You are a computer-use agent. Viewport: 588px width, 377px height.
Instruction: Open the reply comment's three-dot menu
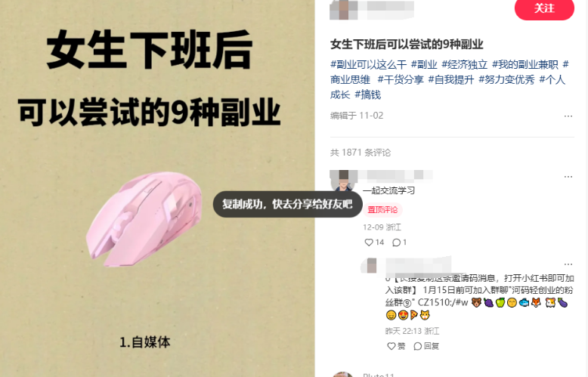tap(568, 264)
